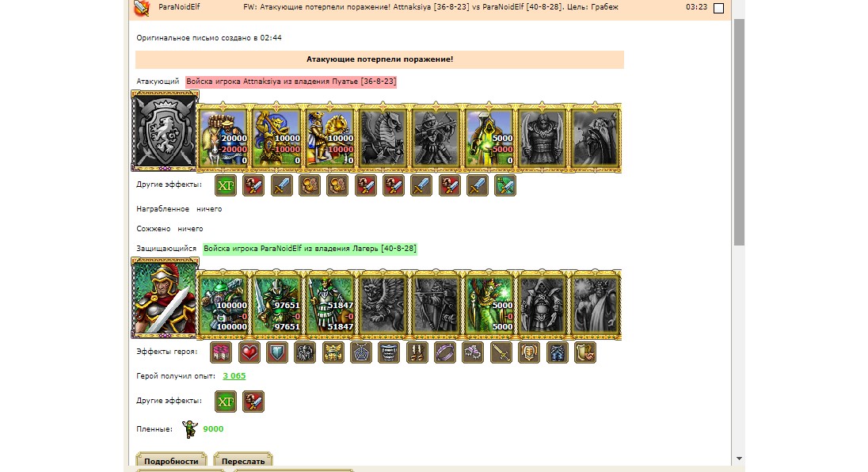The width and height of the screenshot is (868, 472).
Task: Click the Переслать button
Action: coord(243,459)
